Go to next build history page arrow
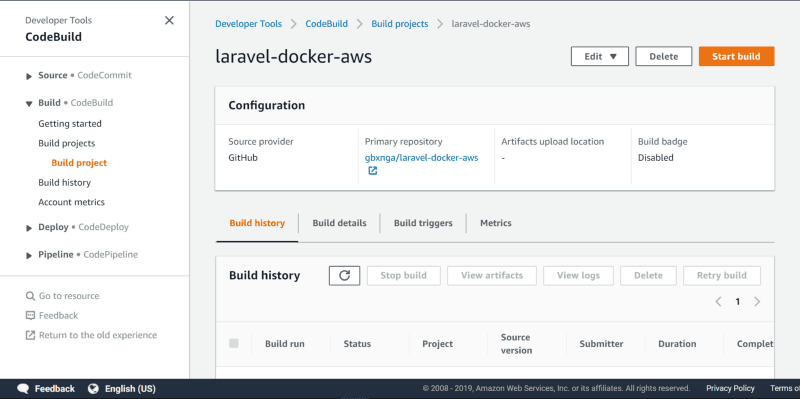The width and height of the screenshot is (800, 399). (757, 302)
